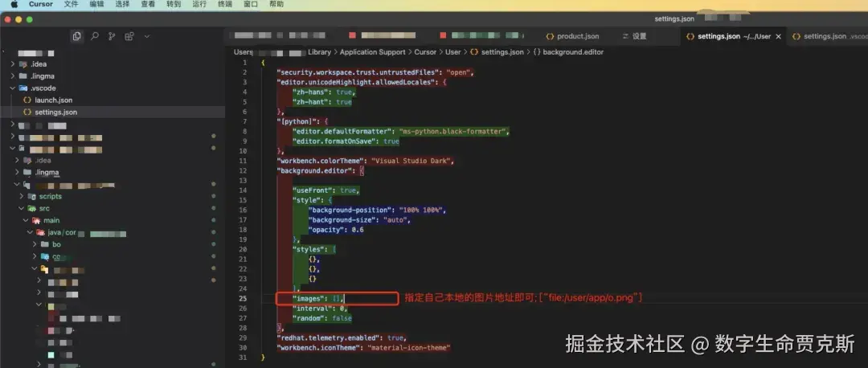Click line number 13 in the gutter
The height and width of the screenshot is (368, 868).
[x=243, y=181]
